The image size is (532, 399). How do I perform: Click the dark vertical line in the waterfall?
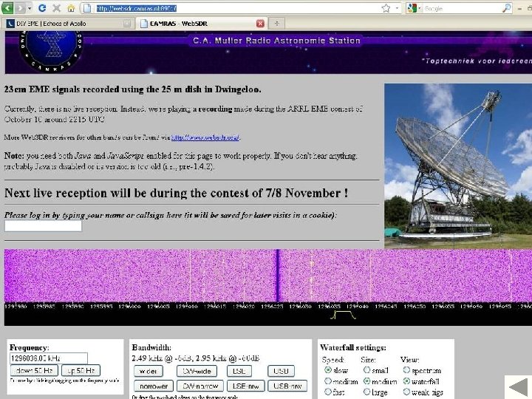click(x=278, y=276)
